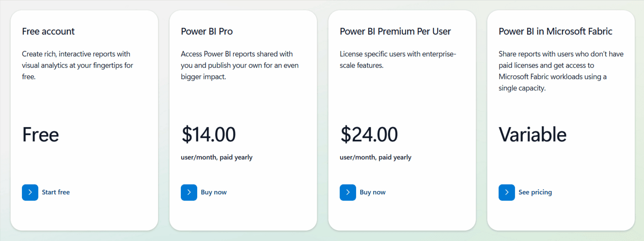Click the blue arrow icon beside Start free
The height and width of the screenshot is (241, 644).
(x=30, y=192)
